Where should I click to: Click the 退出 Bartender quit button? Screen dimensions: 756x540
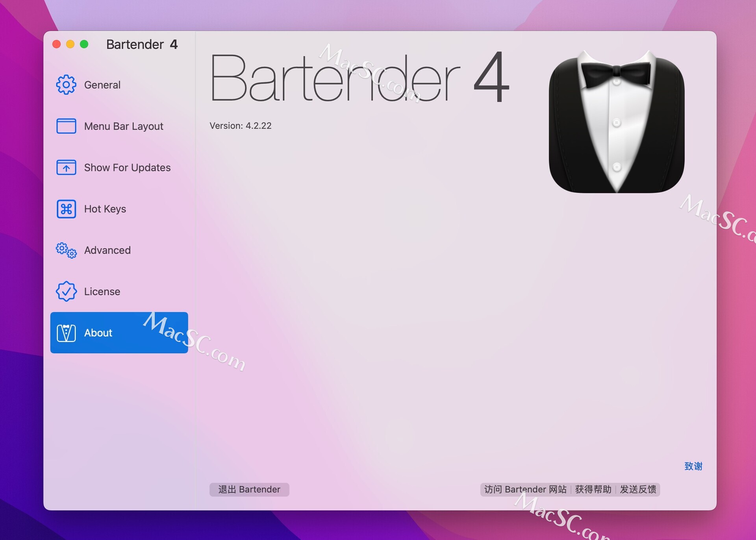[x=249, y=489]
